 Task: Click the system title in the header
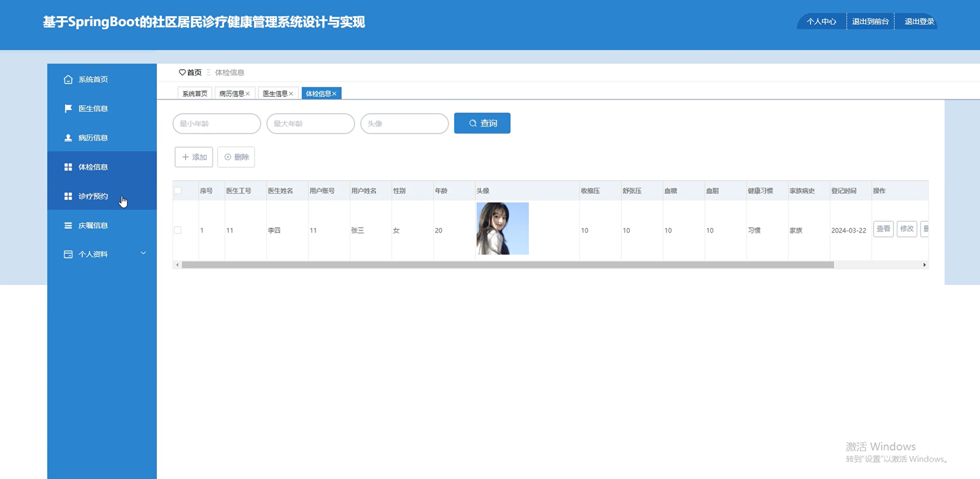(x=204, y=22)
